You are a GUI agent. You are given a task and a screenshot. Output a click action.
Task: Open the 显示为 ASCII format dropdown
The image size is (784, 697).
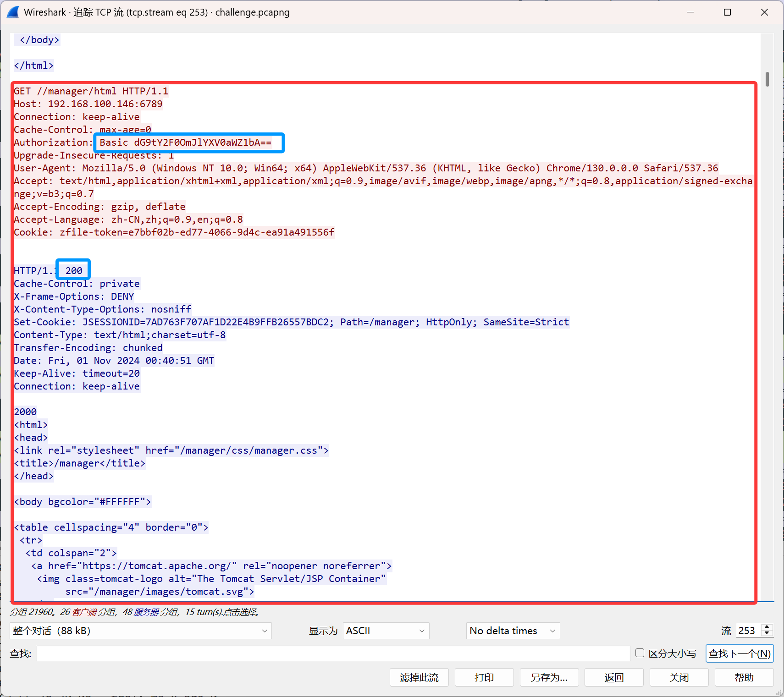[386, 631]
